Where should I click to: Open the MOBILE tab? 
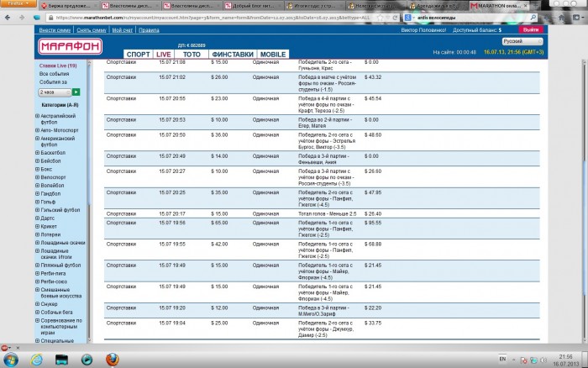tap(273, 55)
